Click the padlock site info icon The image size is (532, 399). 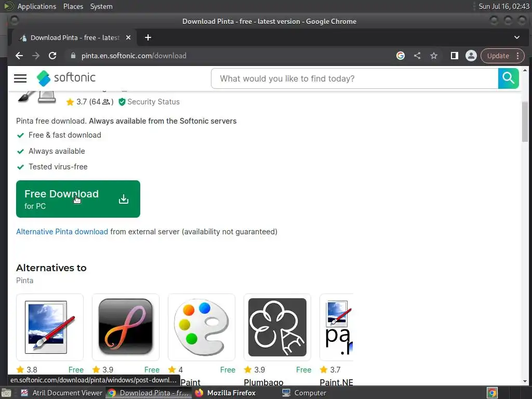(x=73, y=56)
